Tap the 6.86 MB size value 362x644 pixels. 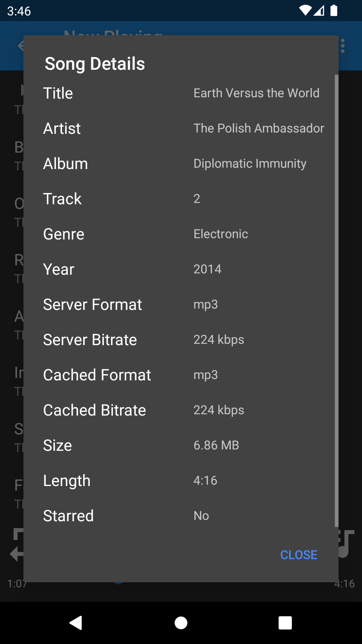coord(216,445)
